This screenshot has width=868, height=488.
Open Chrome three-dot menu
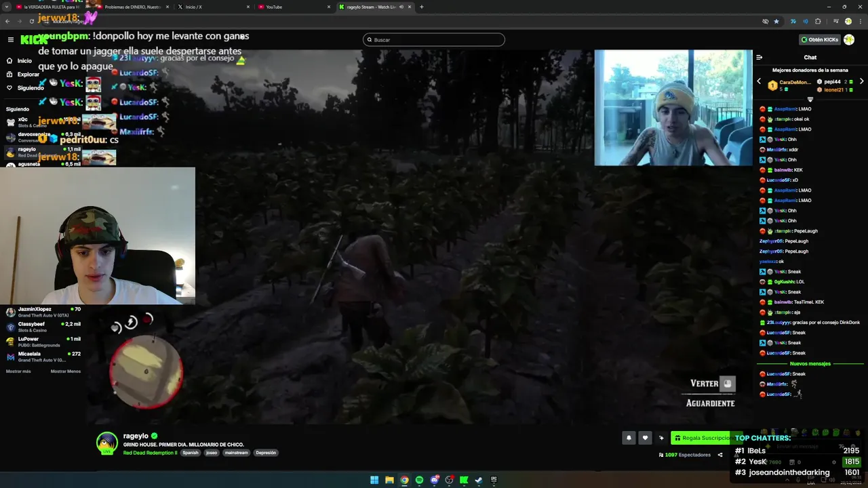point(860,22)
